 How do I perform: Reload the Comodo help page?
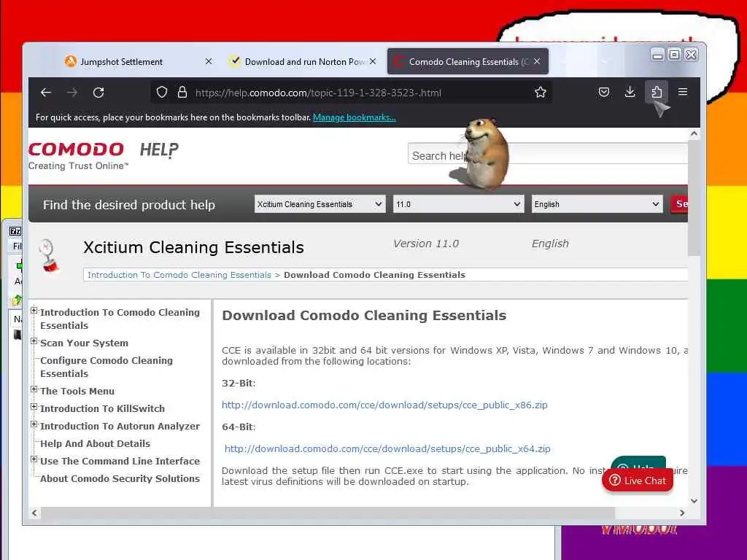pos(98,93)
